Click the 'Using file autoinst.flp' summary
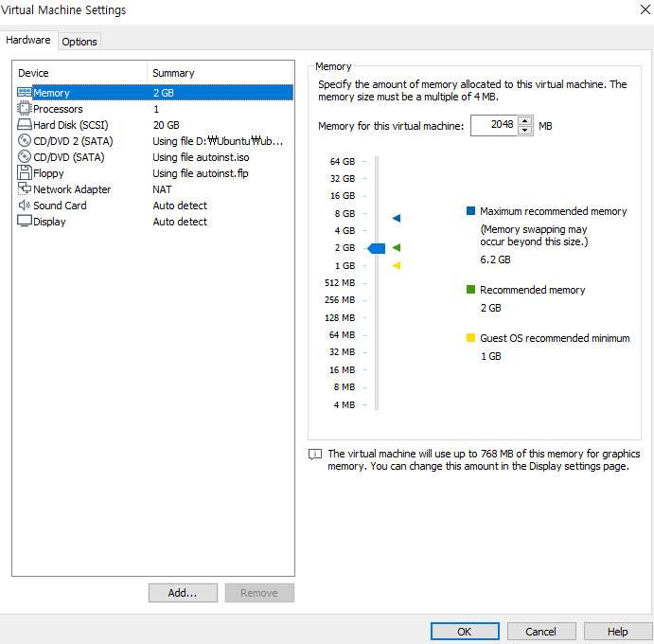The image size is (654, 644). pos(201,173)
